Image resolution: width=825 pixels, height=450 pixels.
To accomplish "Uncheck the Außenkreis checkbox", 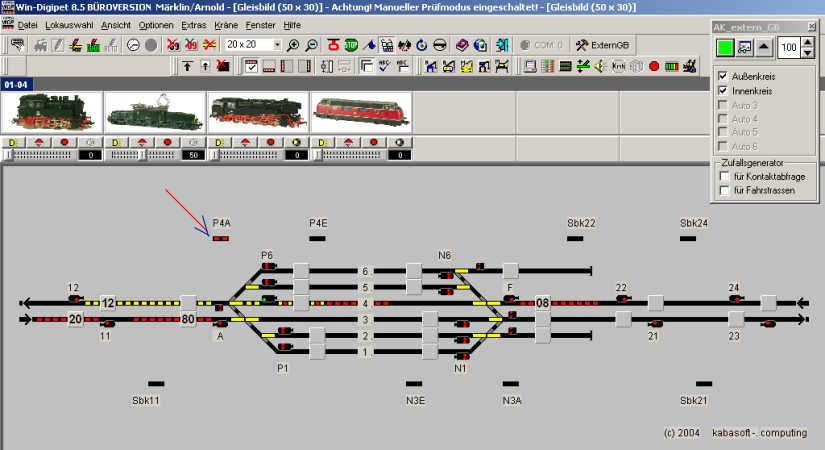I will coord(724,76).
